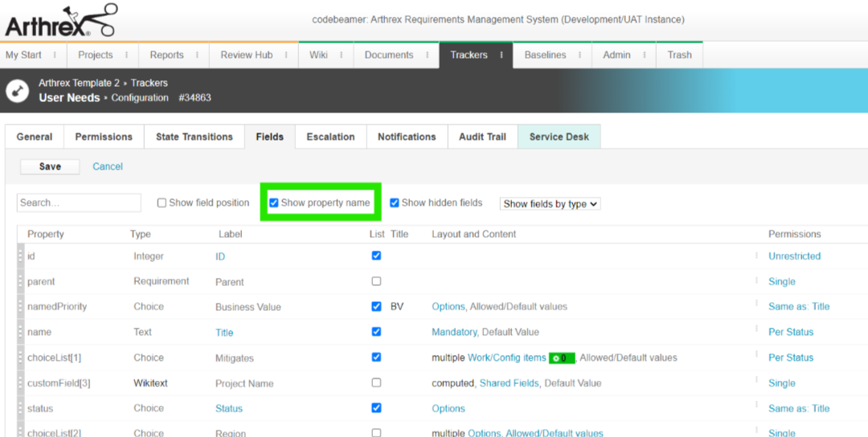Open the Trackers tab menu dots
The height and width of the screenshot is (437, 868).
(502, 55)
